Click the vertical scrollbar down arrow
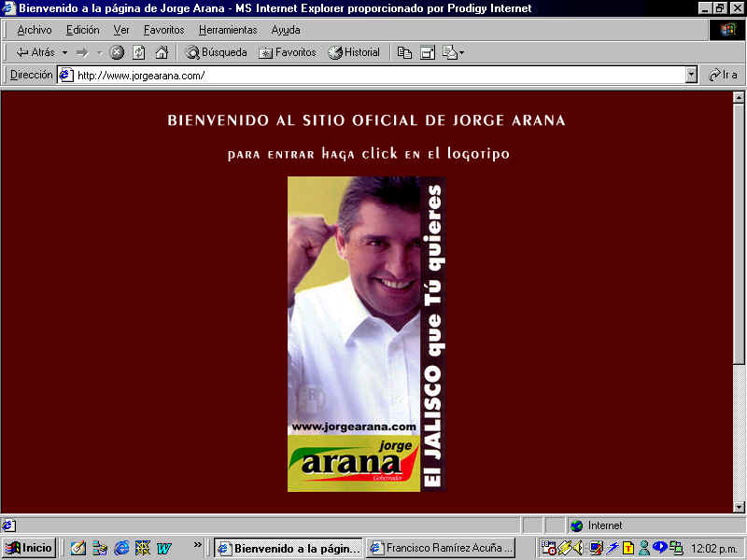This screenshot has width=747, height=560. (739, 507)
